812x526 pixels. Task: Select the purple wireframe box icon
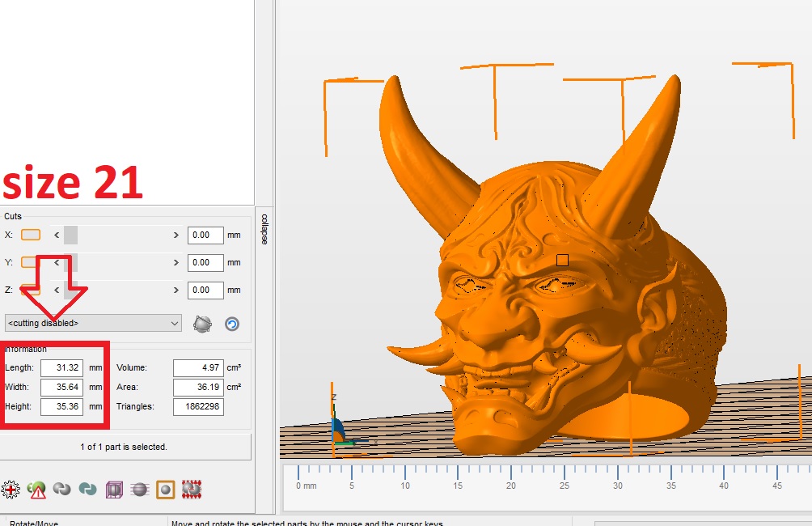114,490
